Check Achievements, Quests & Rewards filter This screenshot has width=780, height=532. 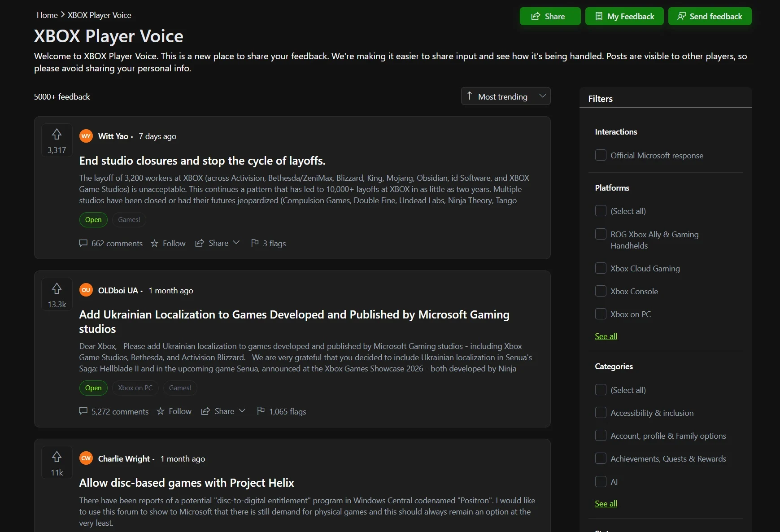point(601,458)
